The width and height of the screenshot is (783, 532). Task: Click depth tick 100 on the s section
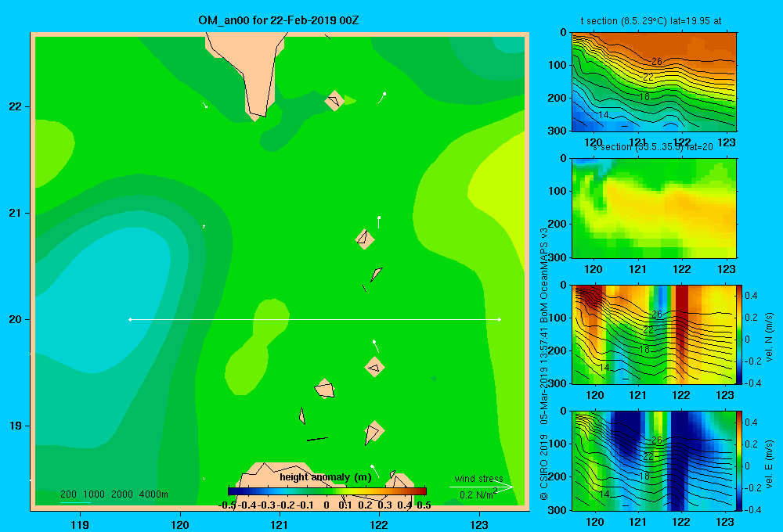(x=559, y=191)
